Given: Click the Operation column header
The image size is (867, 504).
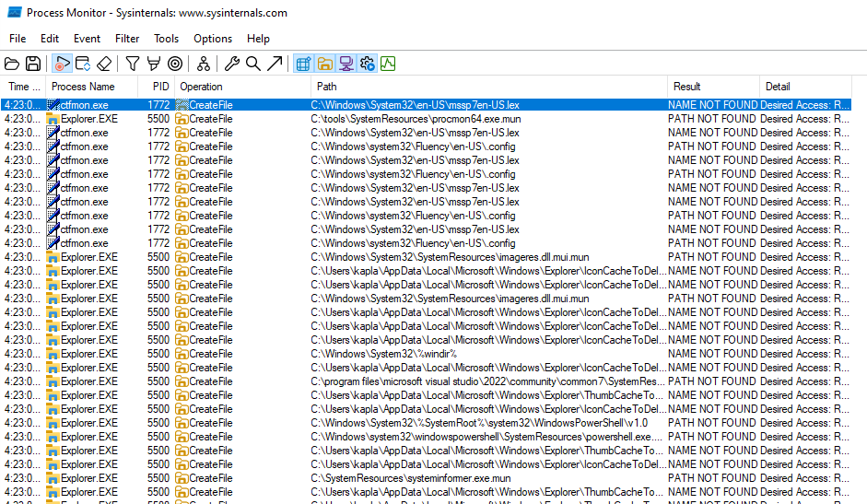Looking at the screenshot, I should pos(243,87).
